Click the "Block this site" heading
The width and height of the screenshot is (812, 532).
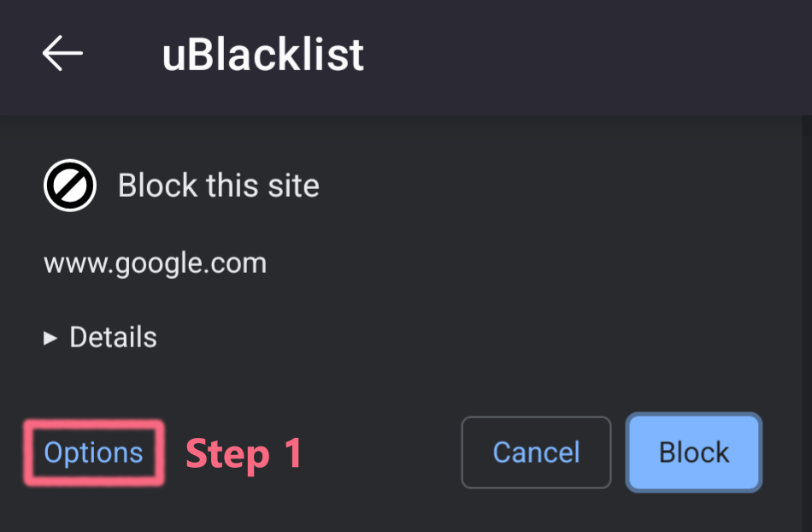218,186
